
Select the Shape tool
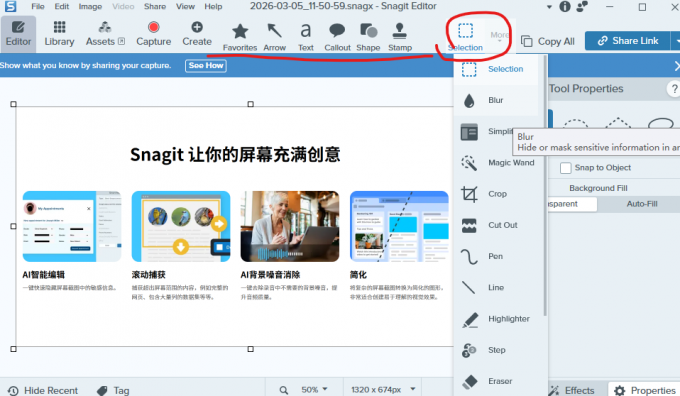[368, 37]
